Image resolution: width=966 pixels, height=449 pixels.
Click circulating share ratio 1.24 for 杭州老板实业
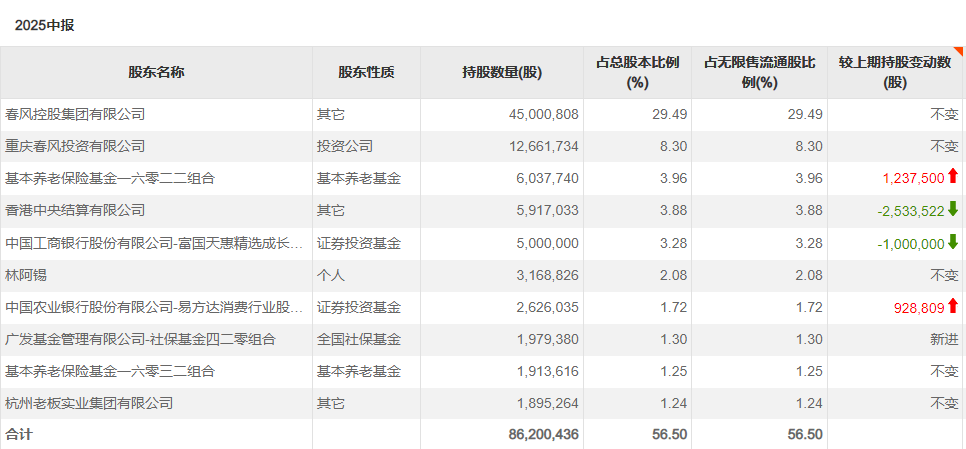coord(809,403)
